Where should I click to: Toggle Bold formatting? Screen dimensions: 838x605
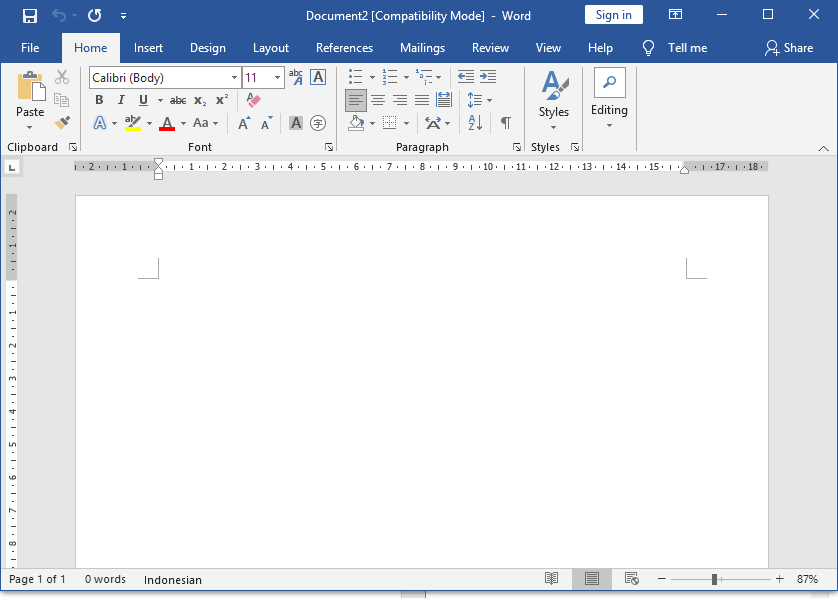99,100
